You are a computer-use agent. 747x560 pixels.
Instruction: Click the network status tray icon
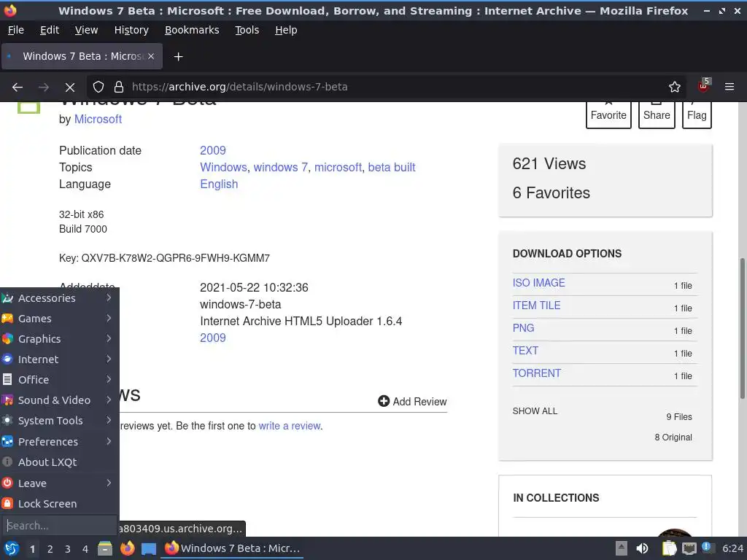(x=689, y=548)
